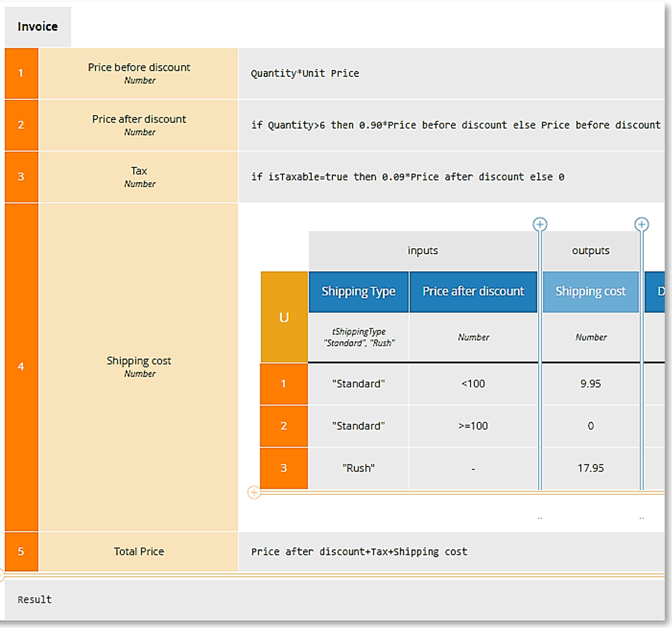Select the Invoice title cell

(x=38, y=27)
